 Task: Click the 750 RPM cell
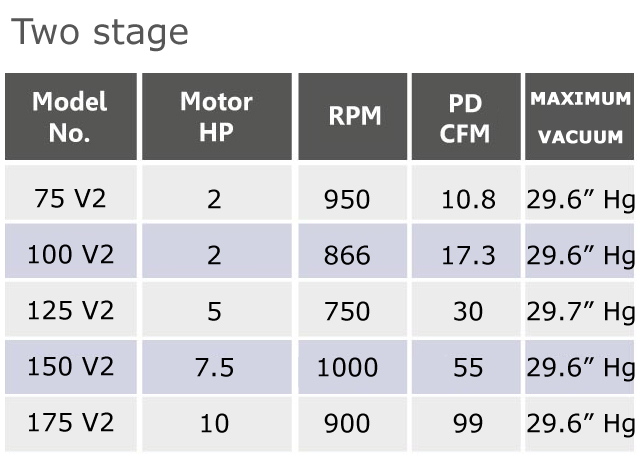353,309
